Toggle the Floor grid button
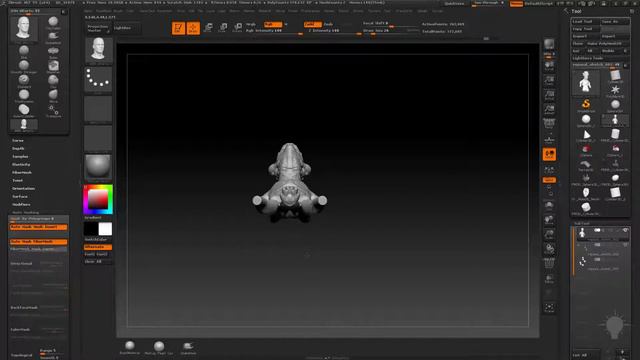 pyautogui.click(x=549, y=140)
